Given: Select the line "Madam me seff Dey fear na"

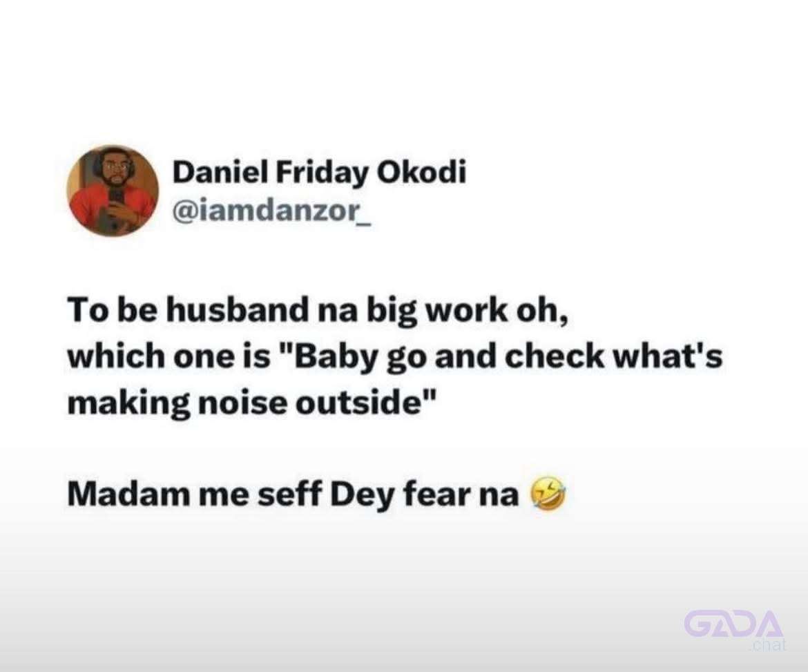Looking at the screenshot, I should pos(293,495).
